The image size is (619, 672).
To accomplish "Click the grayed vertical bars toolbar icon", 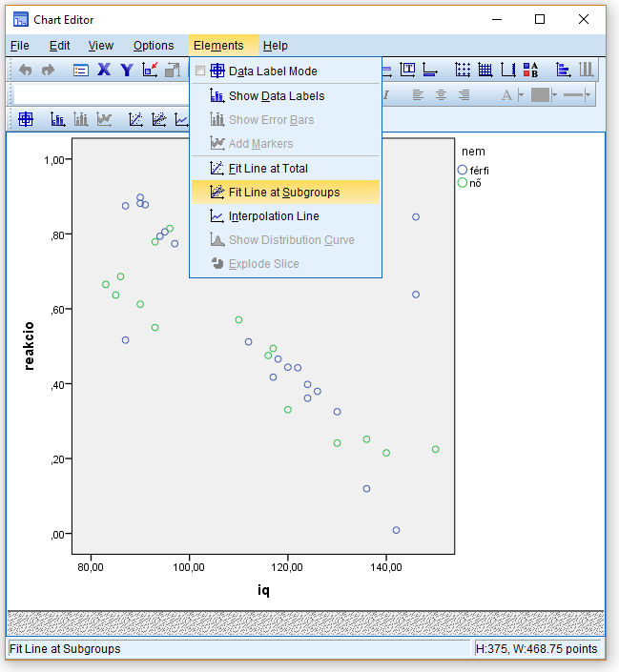I will point(586,70).
